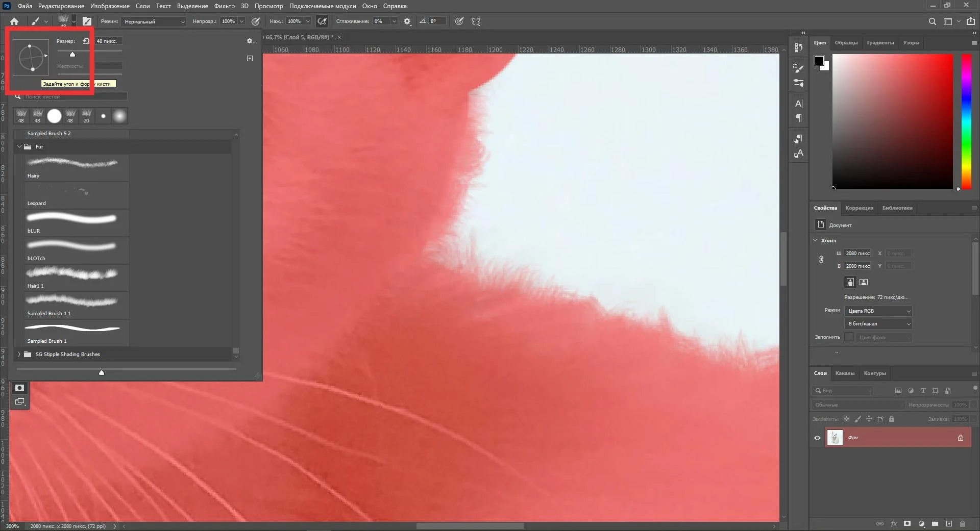Select the Hairy brush preset
The image size is (980, 531).
coord(72,167)
